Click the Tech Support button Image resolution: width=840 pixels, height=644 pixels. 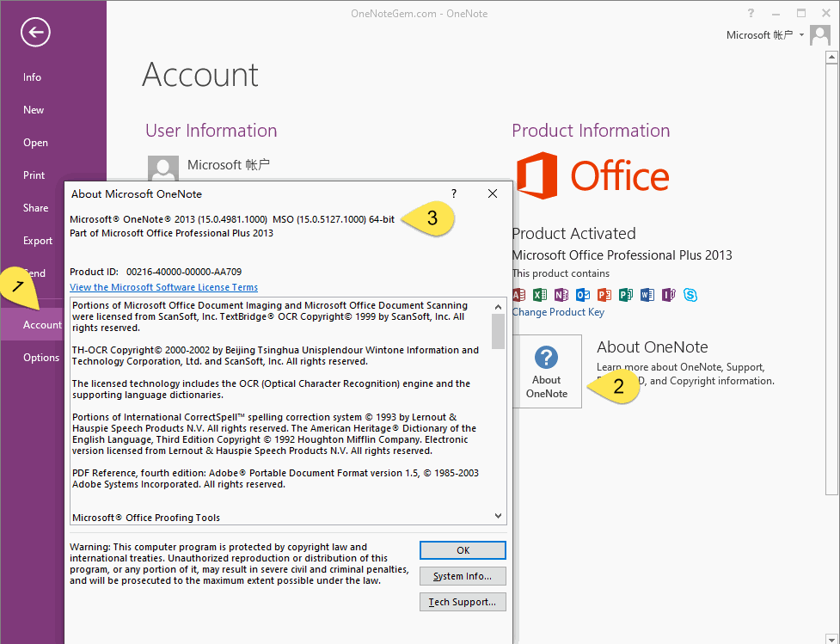click(463, 602)
